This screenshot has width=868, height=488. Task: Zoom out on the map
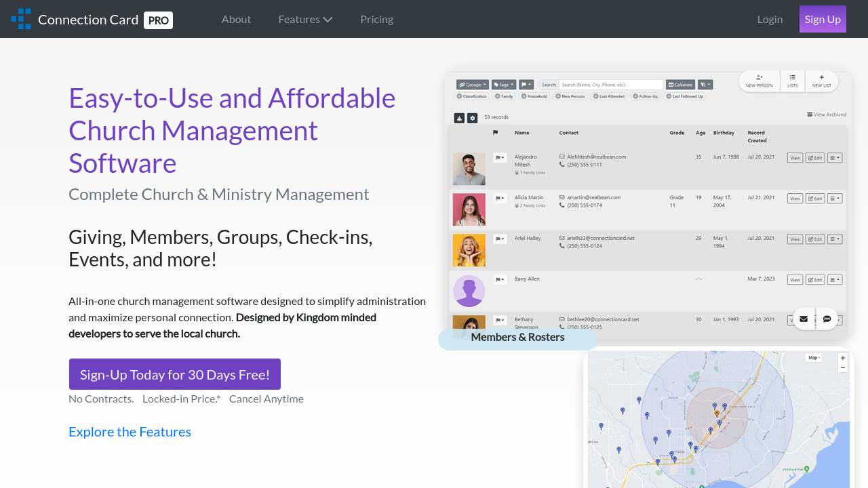[x=843, y=367]
